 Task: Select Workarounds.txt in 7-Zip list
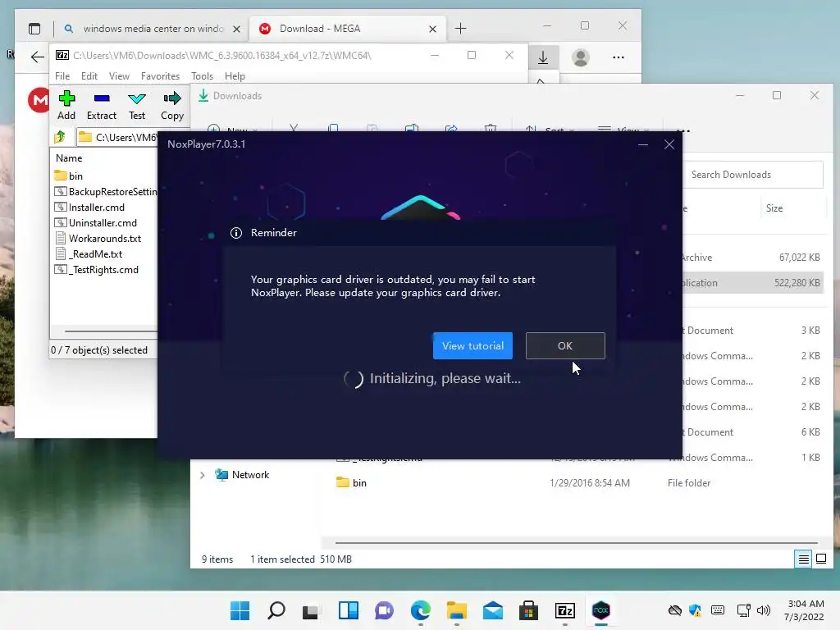pyautogui.click(x=98, y=238)
